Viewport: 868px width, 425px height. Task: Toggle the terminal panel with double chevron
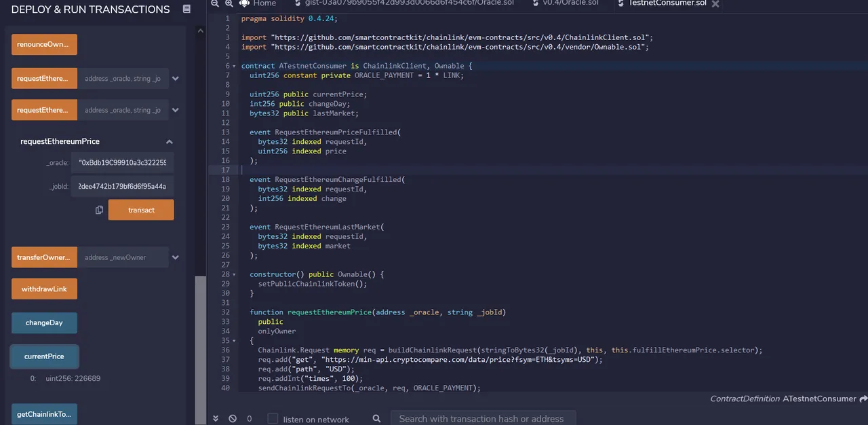[216, 419]
